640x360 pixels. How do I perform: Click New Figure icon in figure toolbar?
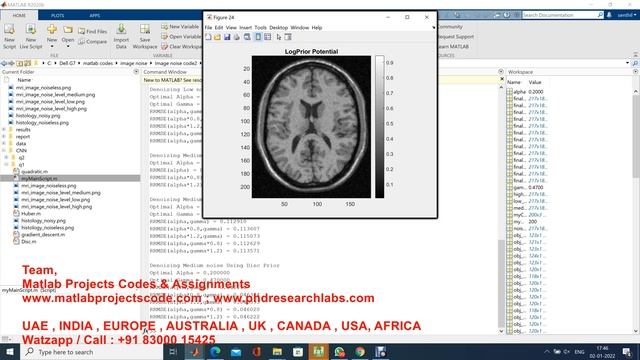click(x=209, y=37)
